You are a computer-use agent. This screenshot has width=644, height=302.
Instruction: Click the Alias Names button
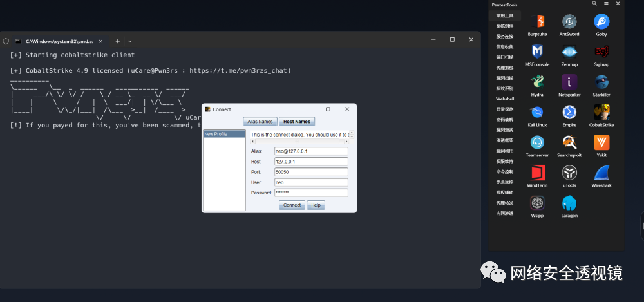[260, 122]
